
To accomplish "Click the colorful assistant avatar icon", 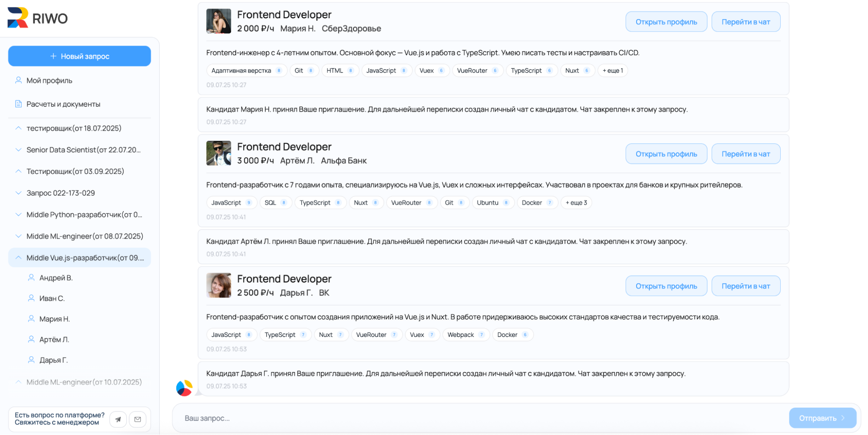I will click(x=184, y=388).
